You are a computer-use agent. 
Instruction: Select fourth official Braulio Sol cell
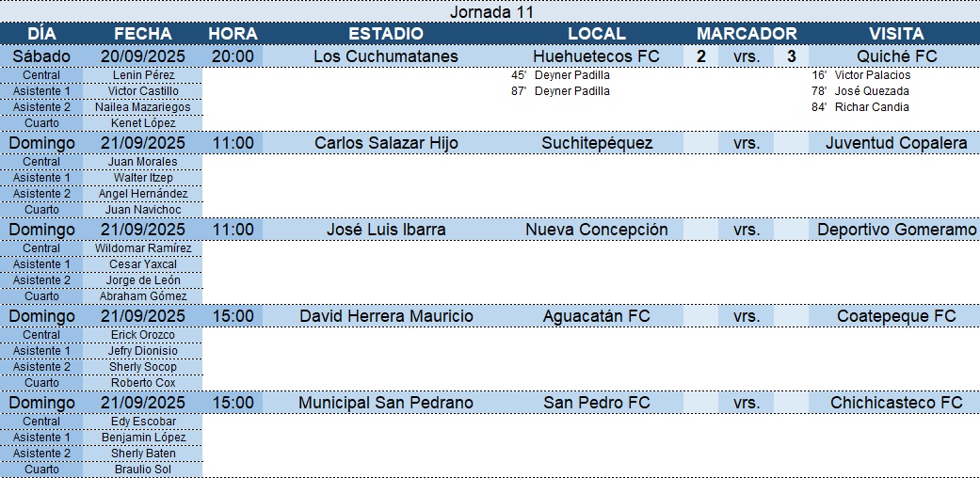(x=143, y=470)
